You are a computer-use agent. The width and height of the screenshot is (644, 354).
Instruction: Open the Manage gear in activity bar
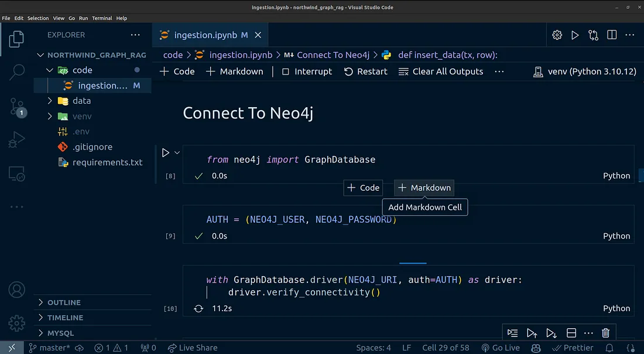click(16, 324)
